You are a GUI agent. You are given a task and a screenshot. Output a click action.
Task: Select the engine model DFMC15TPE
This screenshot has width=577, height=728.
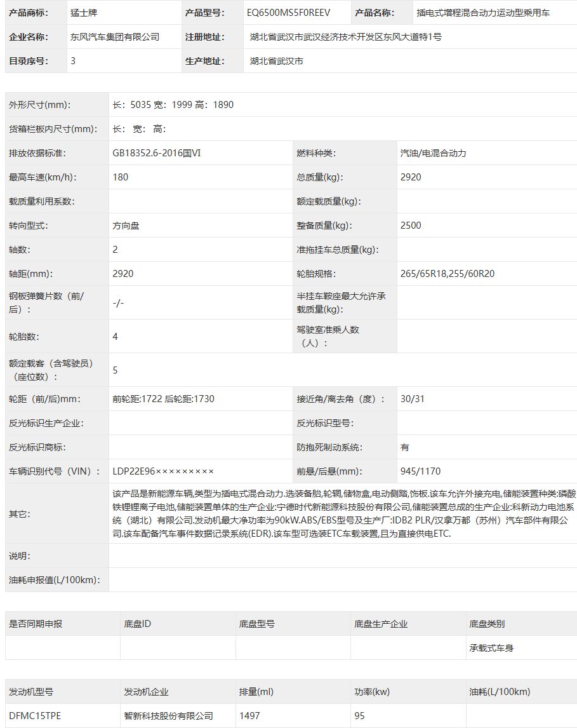(x=36, y=716)
